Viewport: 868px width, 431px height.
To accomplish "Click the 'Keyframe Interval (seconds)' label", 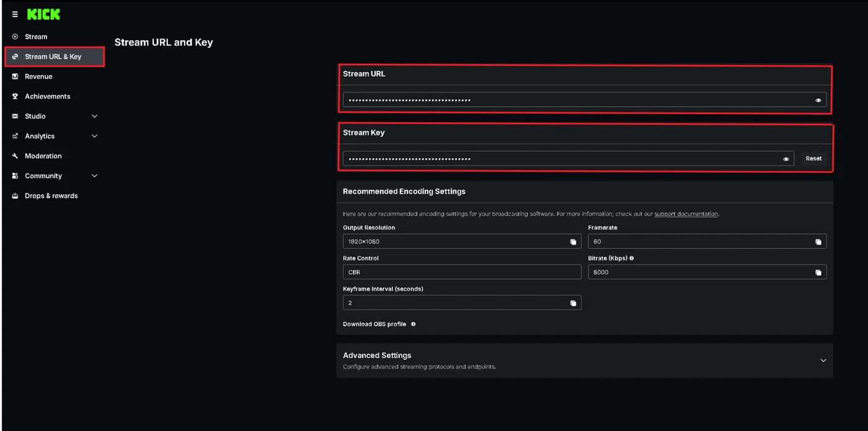I will click(x=383, y=289).
